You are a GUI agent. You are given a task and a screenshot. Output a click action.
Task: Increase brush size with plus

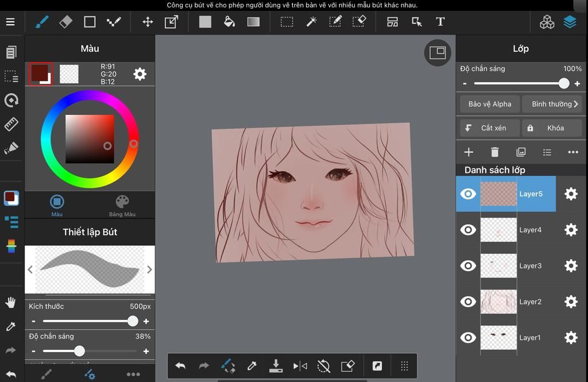(146, 321)
